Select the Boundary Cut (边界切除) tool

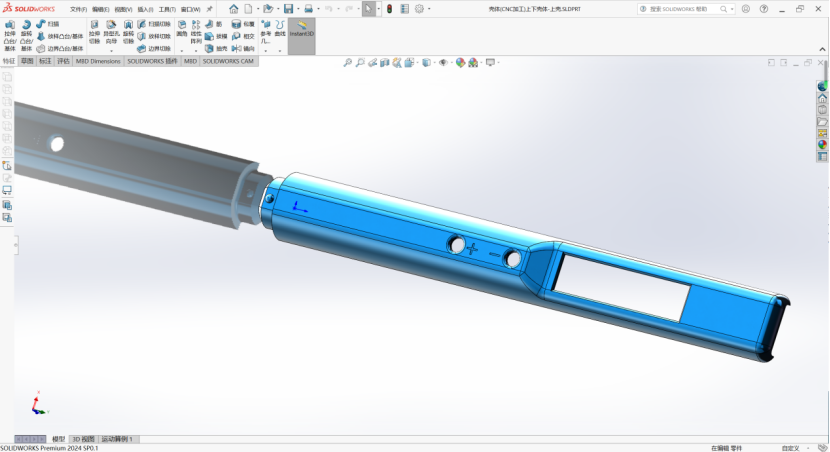tap(154, 49)
